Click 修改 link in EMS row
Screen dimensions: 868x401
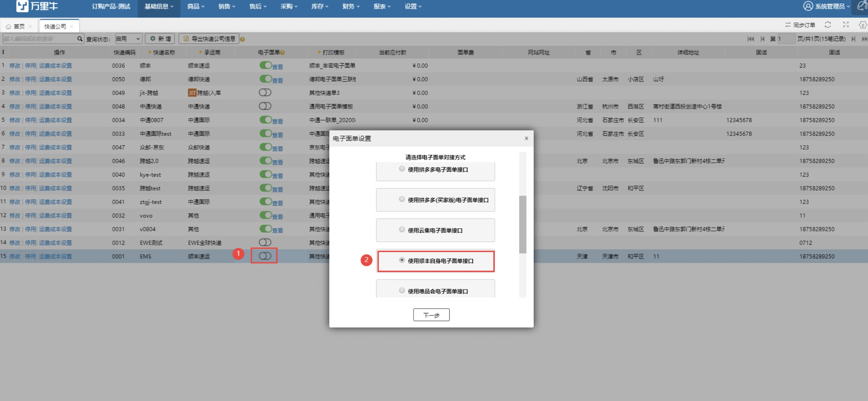tap(15, 256)
